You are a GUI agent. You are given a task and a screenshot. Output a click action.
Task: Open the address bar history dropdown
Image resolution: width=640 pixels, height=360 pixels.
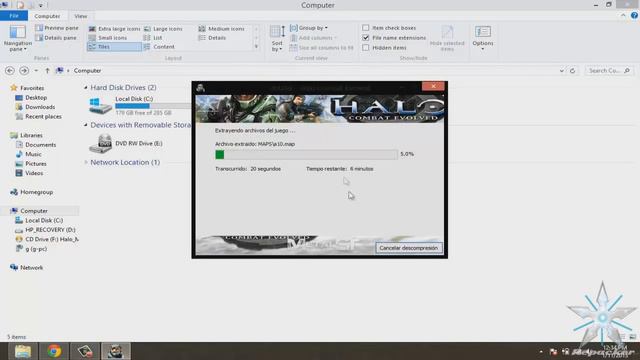coord(562,71)
